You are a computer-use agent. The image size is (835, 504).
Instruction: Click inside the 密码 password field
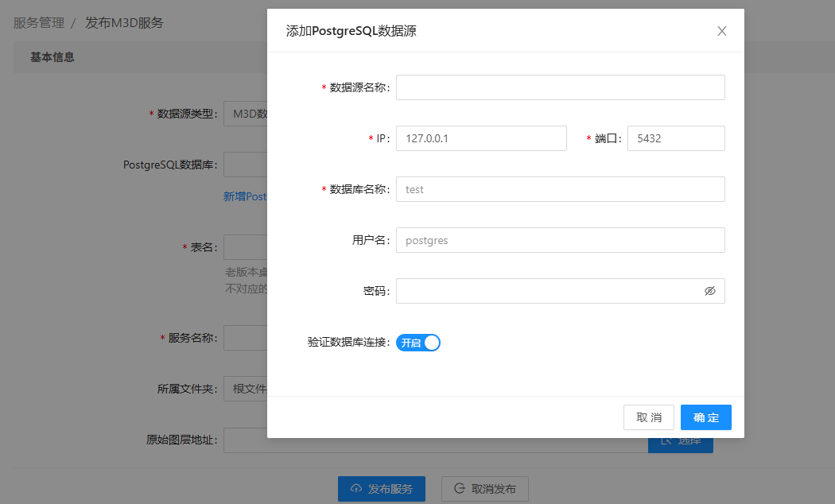[x=547, y=291]
